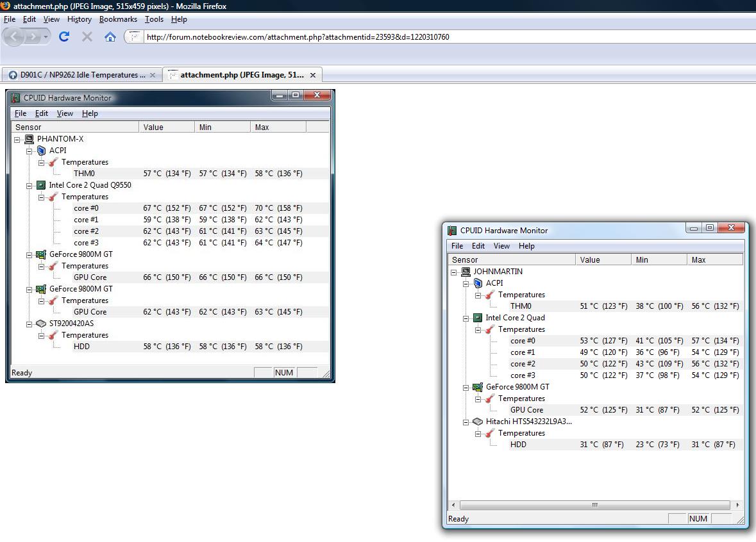Open the Firefox Tools menu

(x=154, y=19)
